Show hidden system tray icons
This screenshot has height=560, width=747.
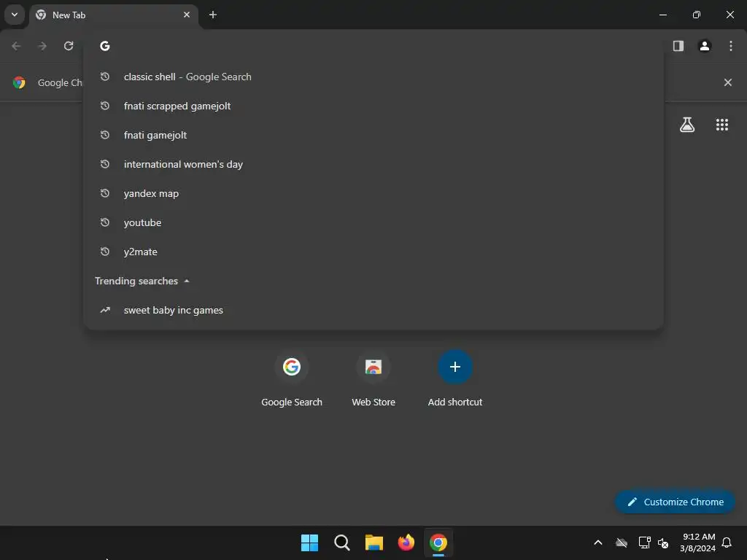pos(598,542)
